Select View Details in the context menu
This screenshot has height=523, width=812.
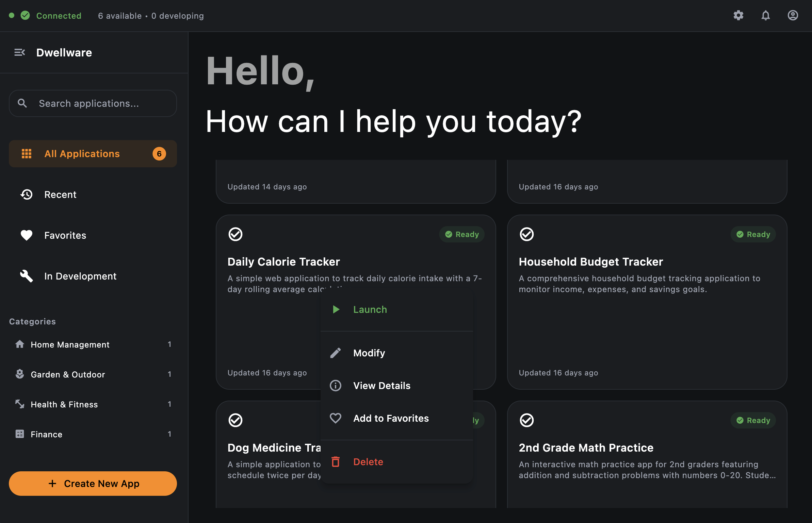click(381, 386)
